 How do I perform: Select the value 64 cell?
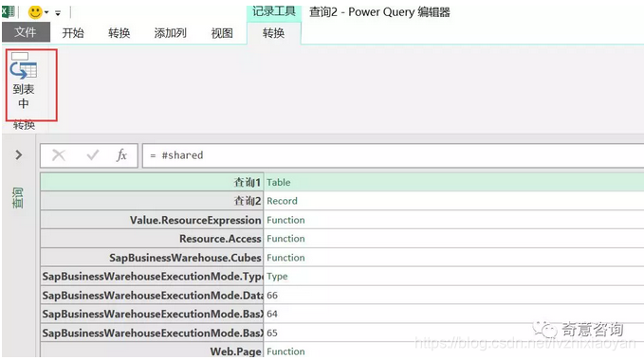click(x=454, y=315)
